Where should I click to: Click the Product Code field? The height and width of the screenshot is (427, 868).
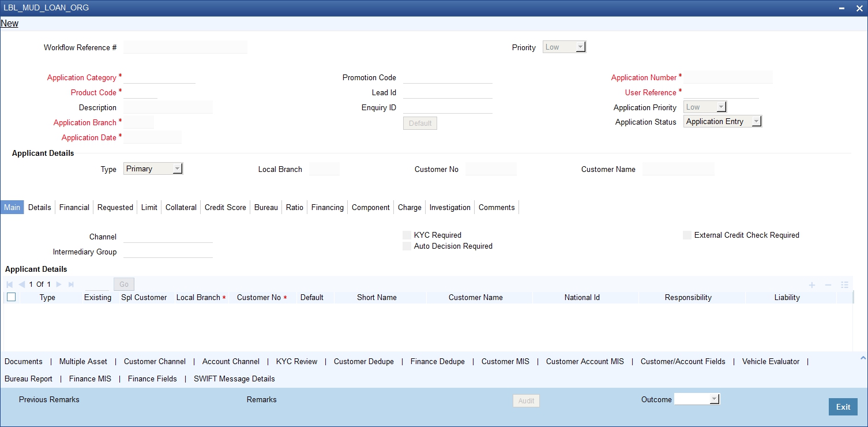[x=140, y=92]
